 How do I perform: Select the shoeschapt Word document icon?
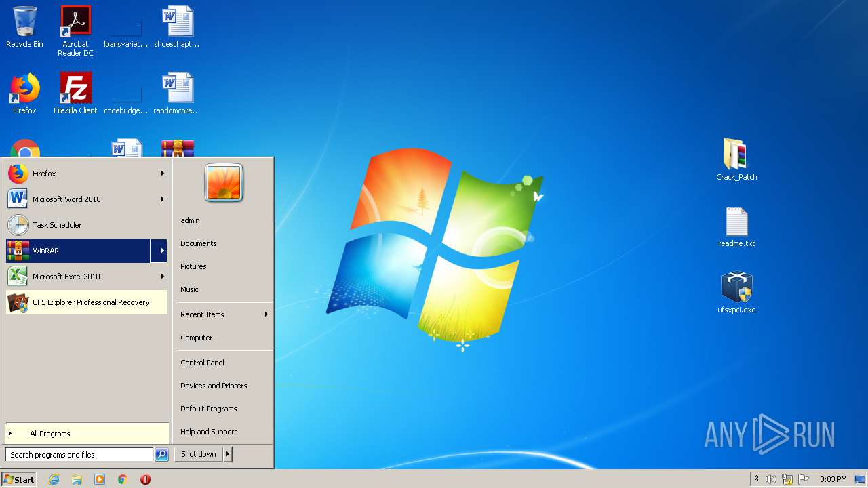[177, 27]
